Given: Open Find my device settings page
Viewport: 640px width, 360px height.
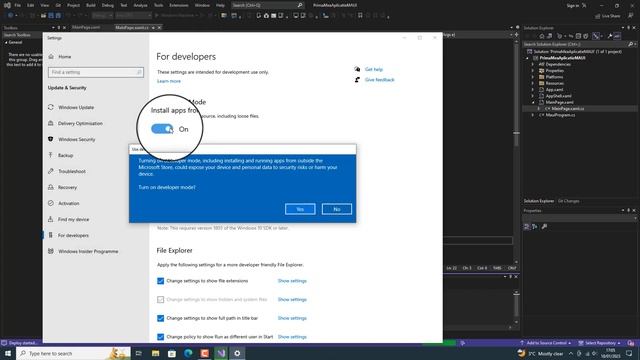Looking at the screenshot, I should [73, 219].
